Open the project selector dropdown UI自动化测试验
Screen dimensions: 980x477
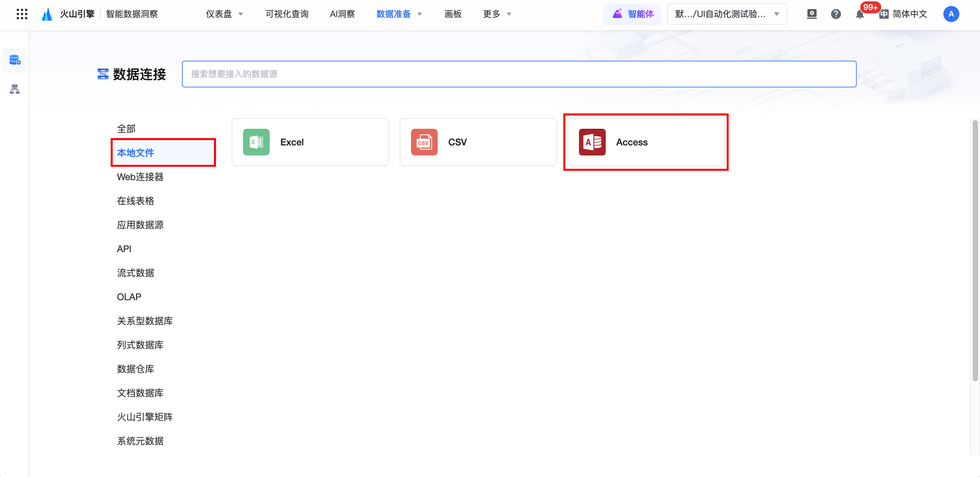click(x=727, y=14)
